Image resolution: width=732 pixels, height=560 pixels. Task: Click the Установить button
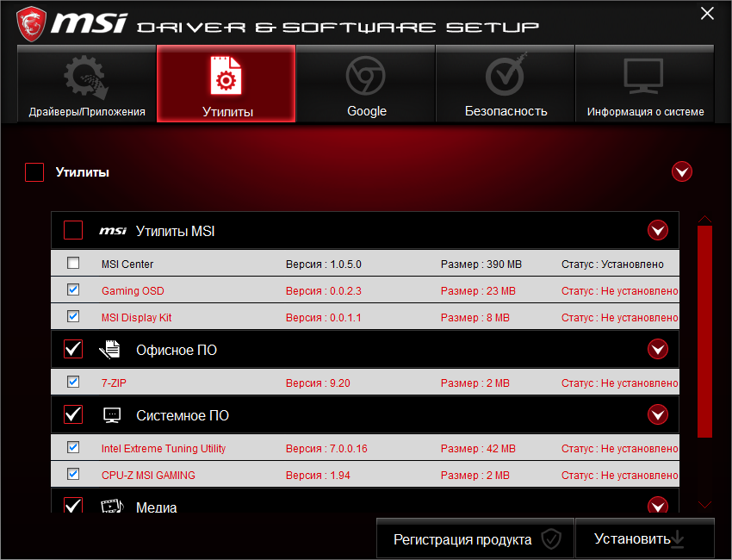click(645, 538)
